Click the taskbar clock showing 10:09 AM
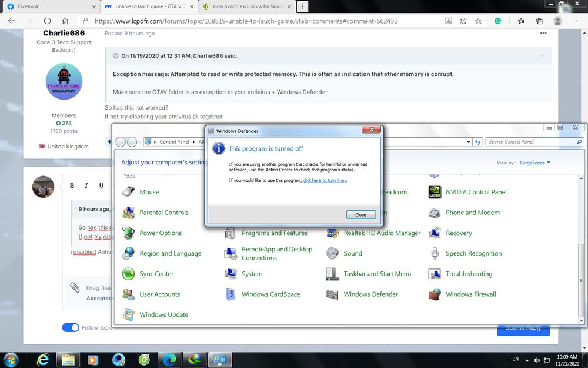 (x=567, y=360)
